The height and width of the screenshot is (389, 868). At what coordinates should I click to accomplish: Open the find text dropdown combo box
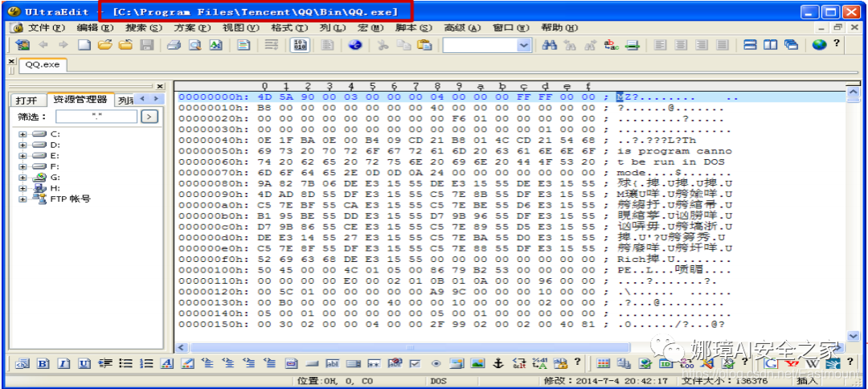(x=525, y=45)
